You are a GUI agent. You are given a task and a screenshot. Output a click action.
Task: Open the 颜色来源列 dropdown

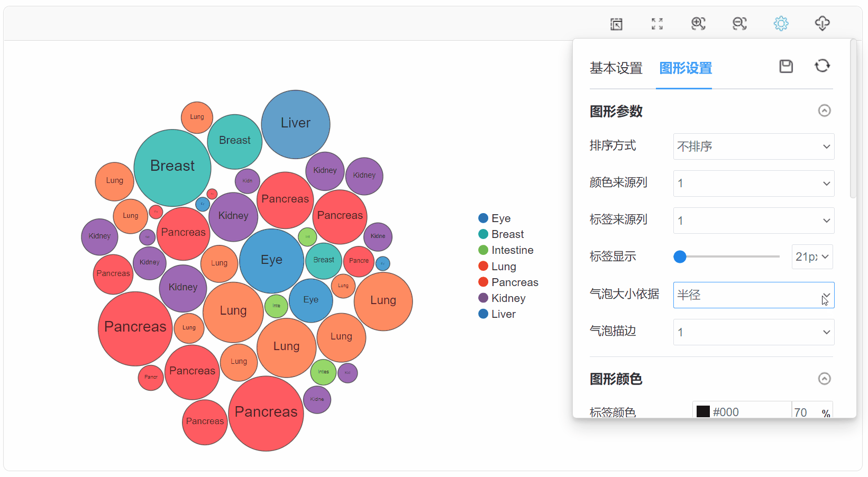(x=754, y=184)
